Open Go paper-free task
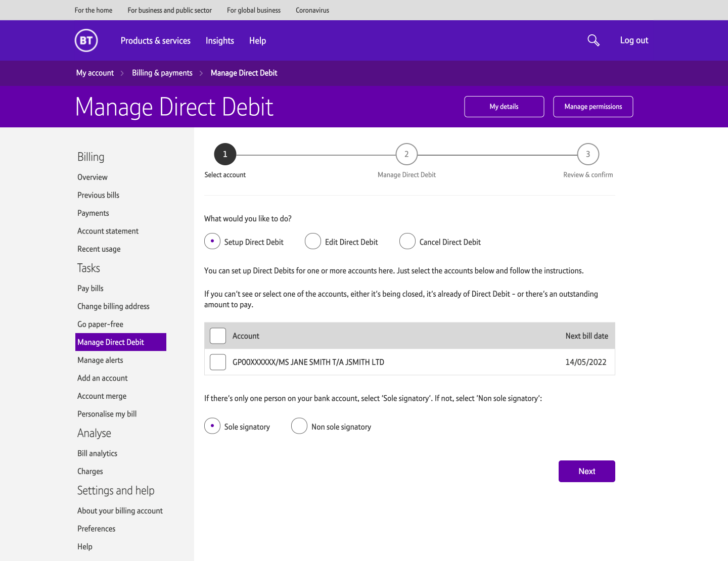 pos(100,324)
